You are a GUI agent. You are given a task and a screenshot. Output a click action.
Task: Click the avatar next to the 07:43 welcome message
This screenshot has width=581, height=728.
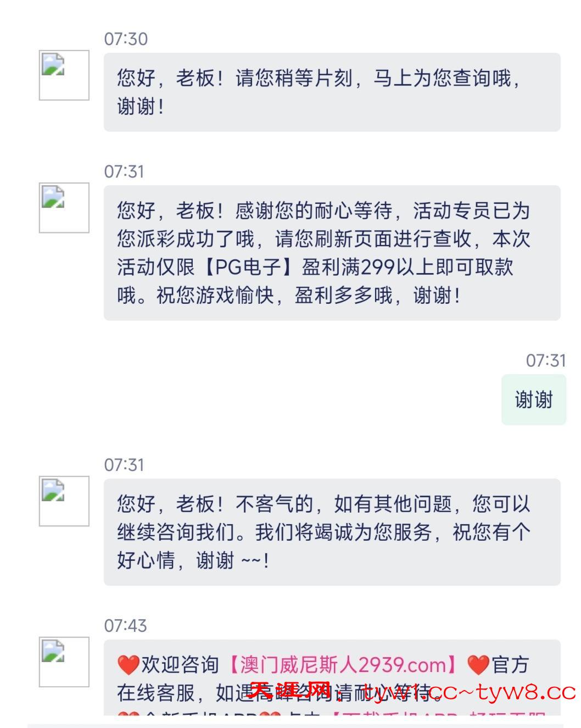tap(64, 662)
